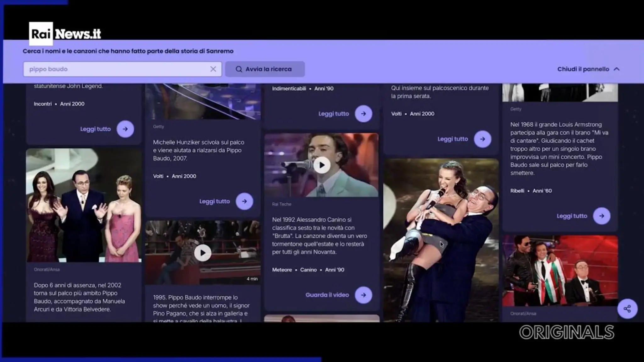Arrow icon on John Legend card

pos(125,129)
